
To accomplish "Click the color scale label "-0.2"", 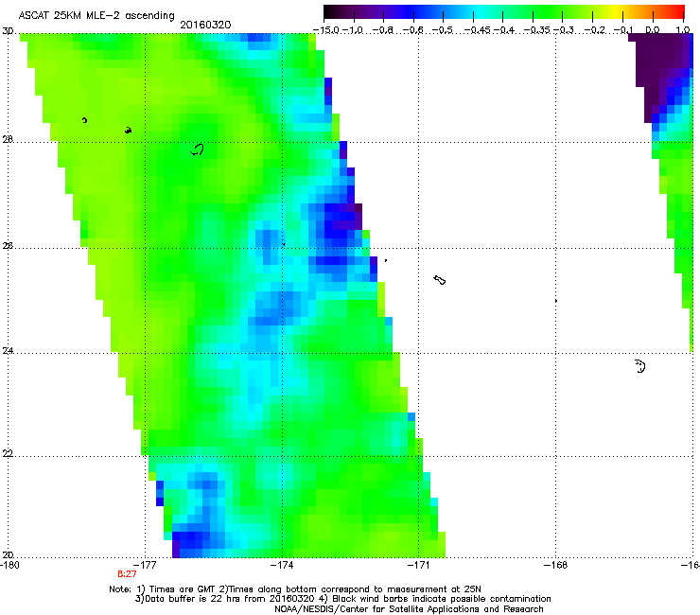I will click(x=593, y=30).
